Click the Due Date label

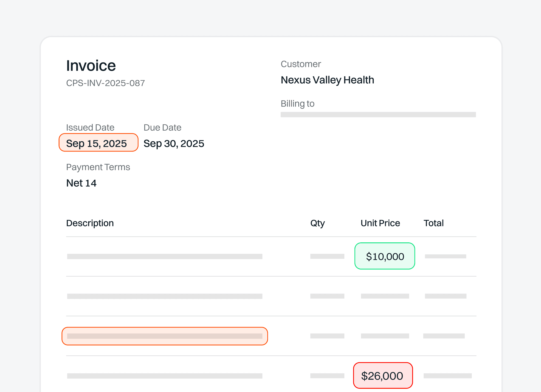coord(162,128)
